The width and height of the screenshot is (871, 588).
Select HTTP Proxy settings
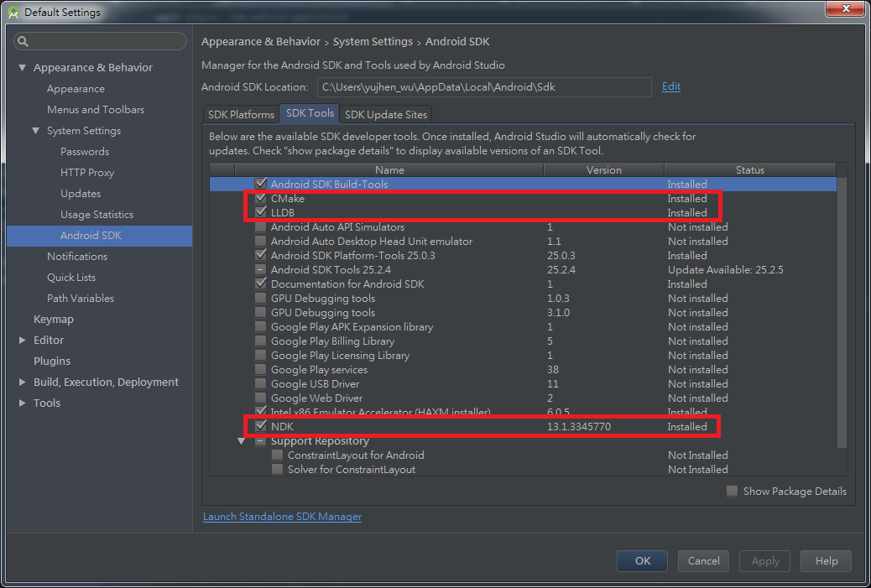click(87, 173)
